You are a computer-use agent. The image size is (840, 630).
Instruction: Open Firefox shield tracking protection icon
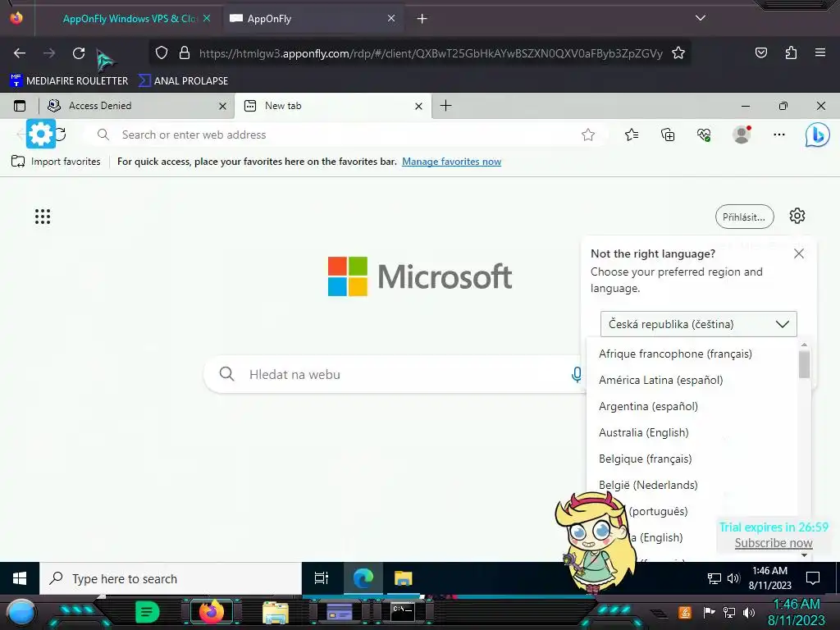[x=162, y=52]
